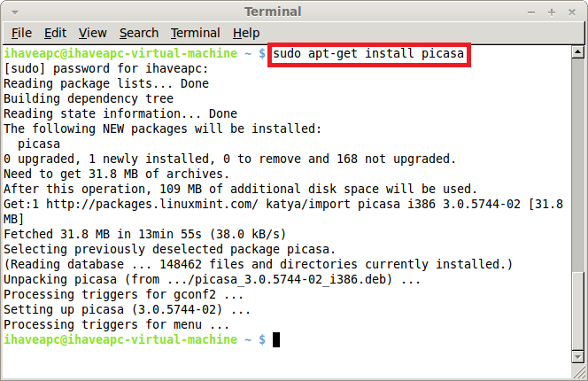Click the 'Reading package lists... Done' line

tap(106, 83)
